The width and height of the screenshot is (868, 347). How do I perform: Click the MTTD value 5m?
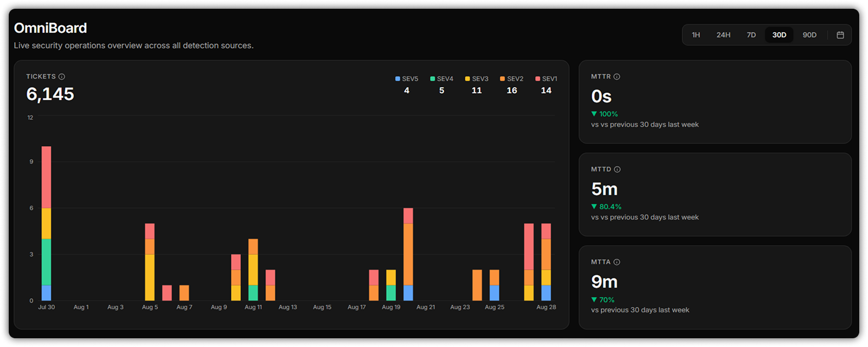(604, 189)
